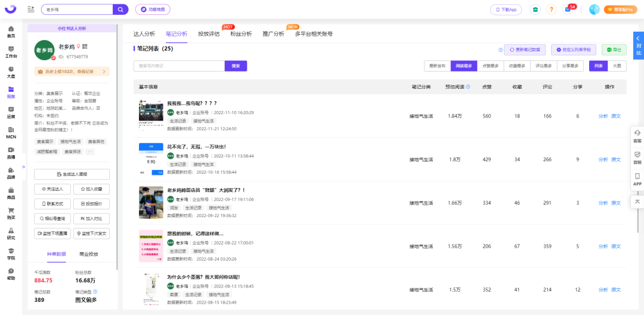Click the 更新笔记数据 button

pyautogui.click(x=525, y=50)
